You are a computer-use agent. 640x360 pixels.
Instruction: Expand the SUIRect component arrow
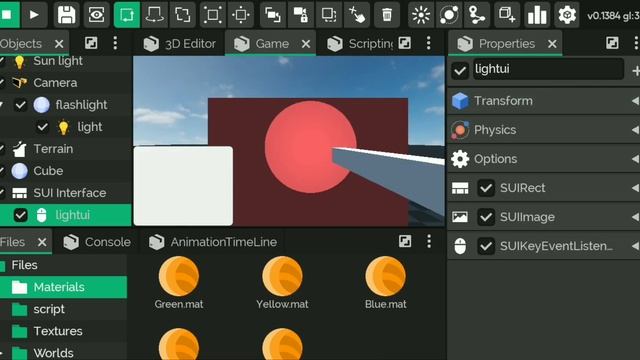click(635, 188)
